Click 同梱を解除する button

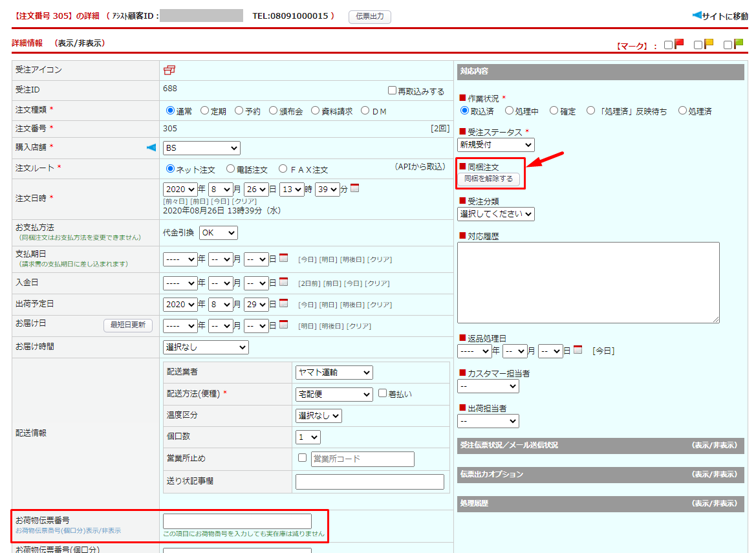coord(488,179)
